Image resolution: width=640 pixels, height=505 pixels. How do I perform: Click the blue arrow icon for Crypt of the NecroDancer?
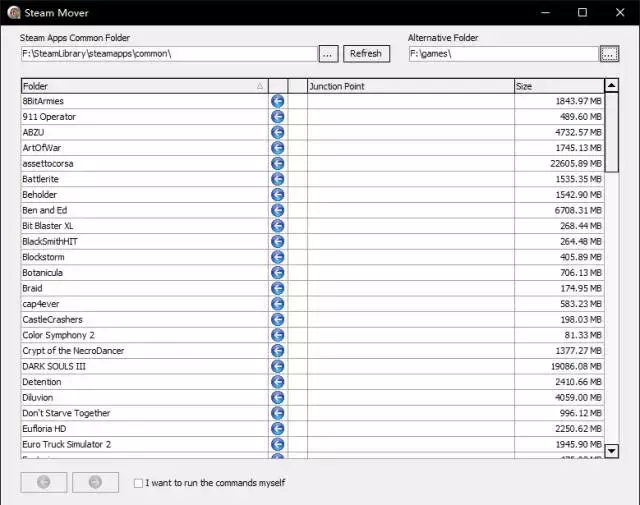pyautogui.click(x=278, y=351)
